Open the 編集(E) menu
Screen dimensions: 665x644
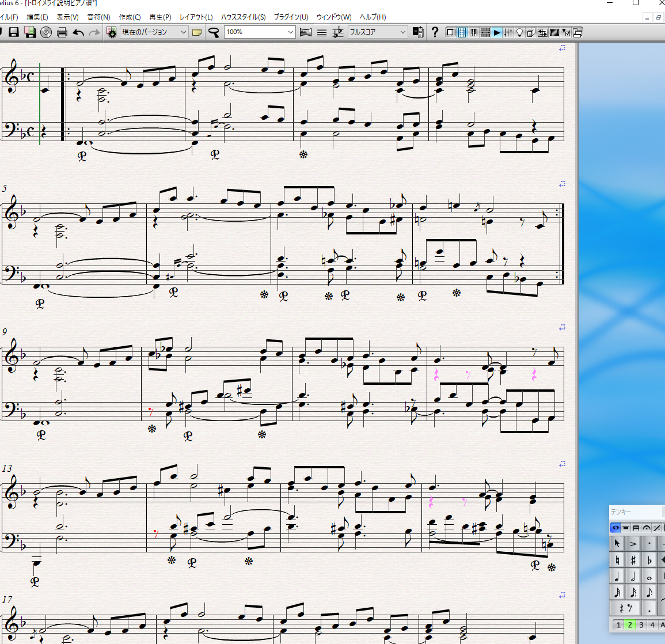37,17
